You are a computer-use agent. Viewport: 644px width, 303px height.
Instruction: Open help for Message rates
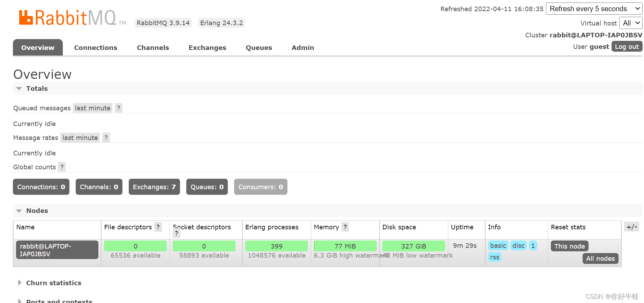106,138
